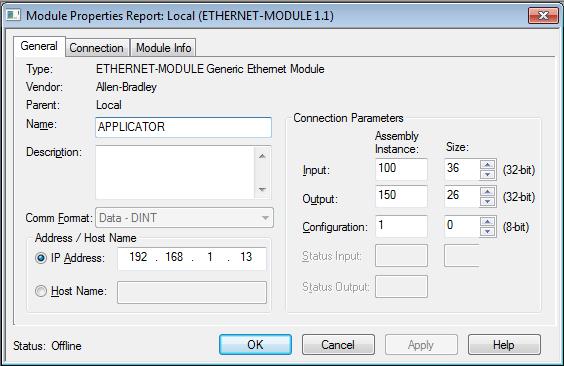Image resolution: width=564 pixels, height=366 pixels.
Task: Open Help for module properties
Action: (x=504, y=344)
